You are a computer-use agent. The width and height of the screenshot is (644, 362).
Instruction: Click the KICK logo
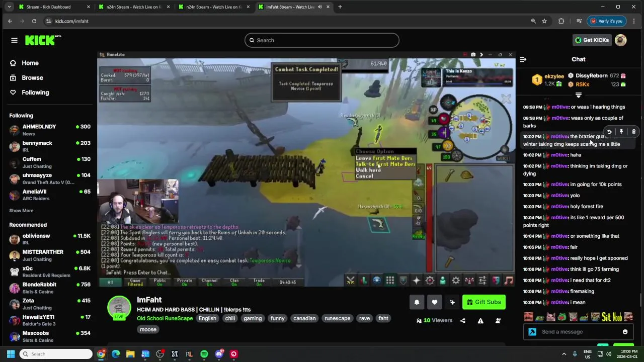[x=43, y=40]
